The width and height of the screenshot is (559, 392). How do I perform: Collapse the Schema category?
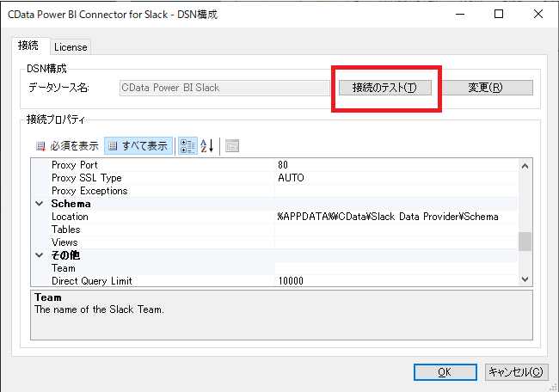tap(40, 204)
